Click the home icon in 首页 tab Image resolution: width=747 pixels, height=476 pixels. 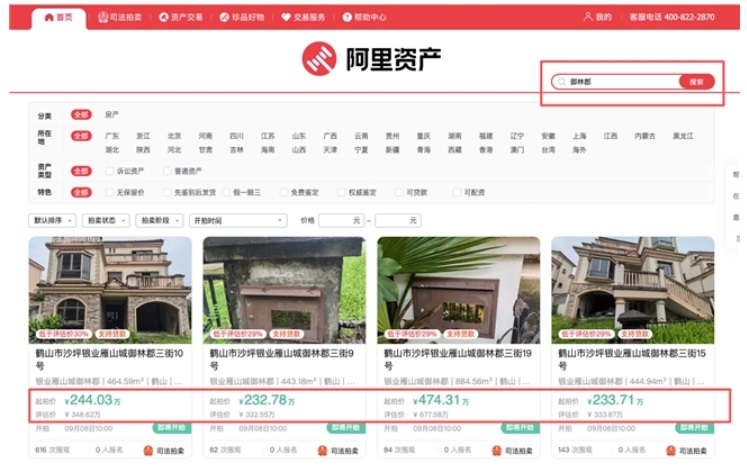(49, 17)
